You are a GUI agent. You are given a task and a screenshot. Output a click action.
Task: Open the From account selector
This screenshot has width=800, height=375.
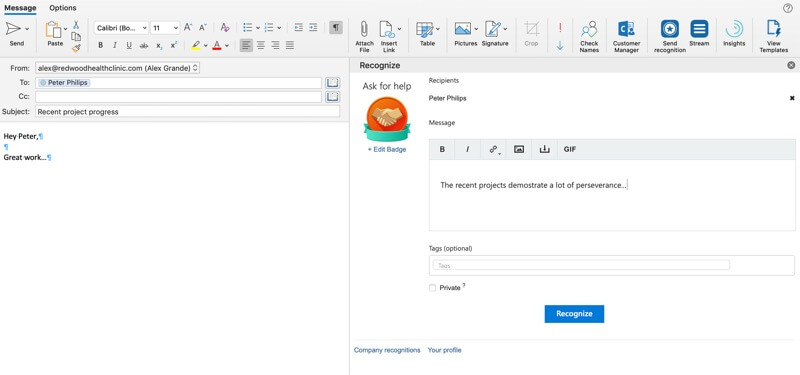(117, 68)
